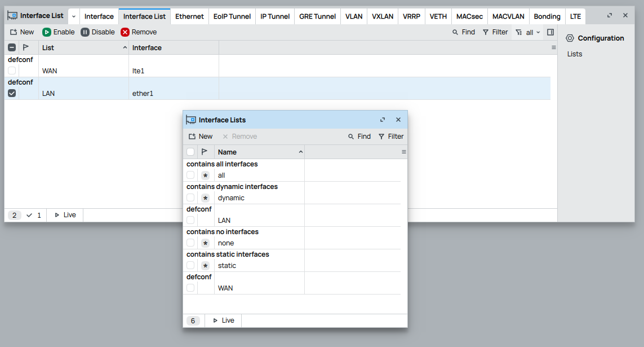Toggle select-all checkbox in Interface Lists dialog
The width and height of the screenshot is (644, 347).
(190, 152)
